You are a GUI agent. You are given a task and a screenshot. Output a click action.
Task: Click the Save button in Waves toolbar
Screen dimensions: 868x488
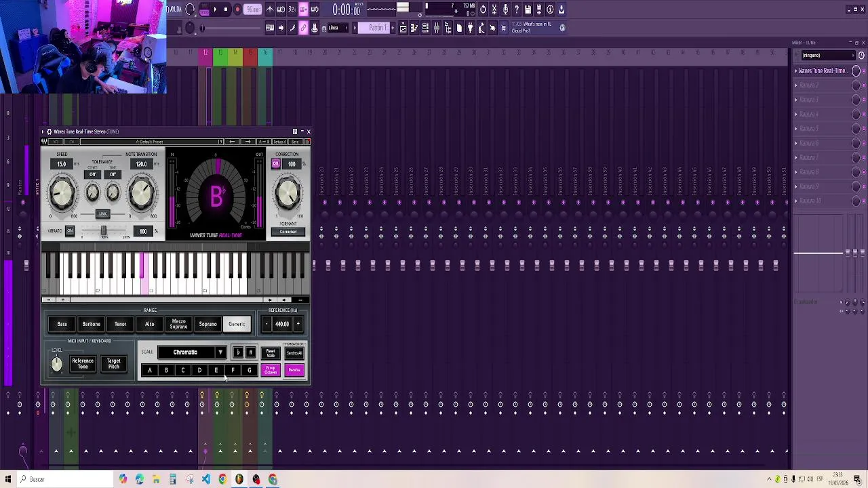tap(295, 142)
